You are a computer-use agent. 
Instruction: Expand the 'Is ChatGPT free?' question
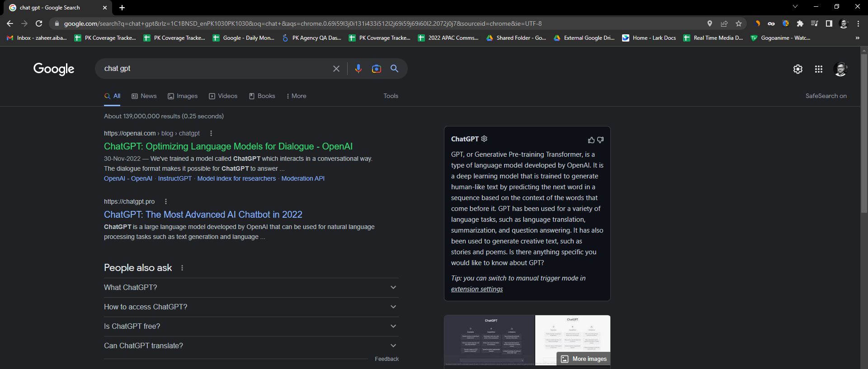tap(251, 326)
